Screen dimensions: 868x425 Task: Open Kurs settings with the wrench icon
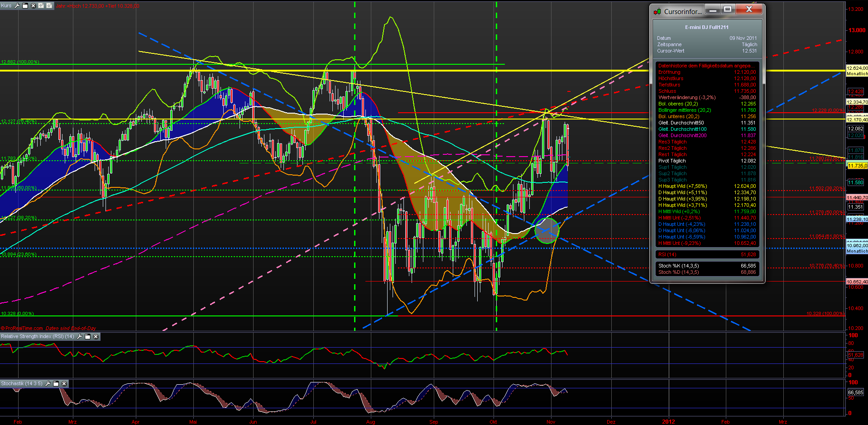tap(17, 6)
